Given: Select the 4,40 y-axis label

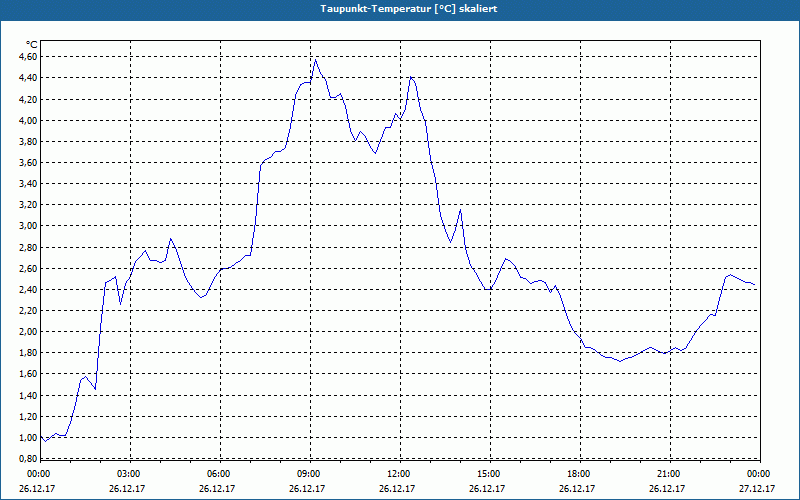Looking at the screenshot, I should [28, 78].
